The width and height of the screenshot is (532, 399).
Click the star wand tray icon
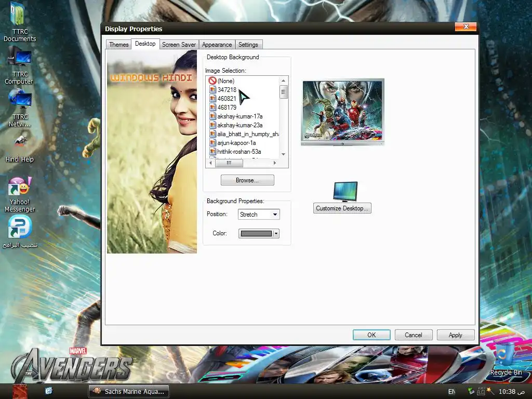(x=490, y=391)
